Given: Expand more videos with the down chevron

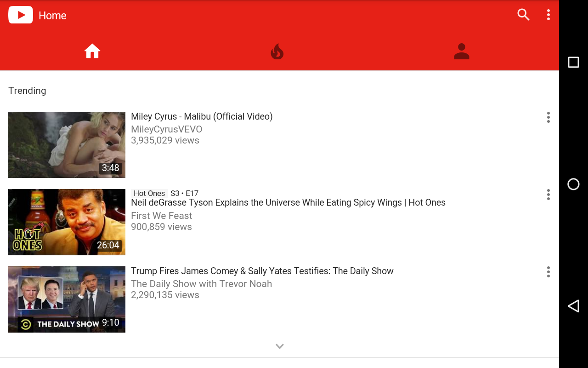Looking at the screenshot, I should (279, 345).
